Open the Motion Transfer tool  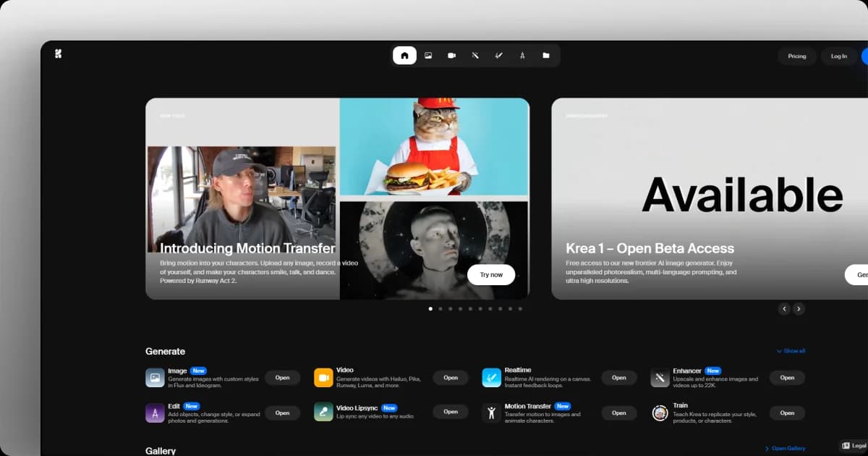coord(619,413)
